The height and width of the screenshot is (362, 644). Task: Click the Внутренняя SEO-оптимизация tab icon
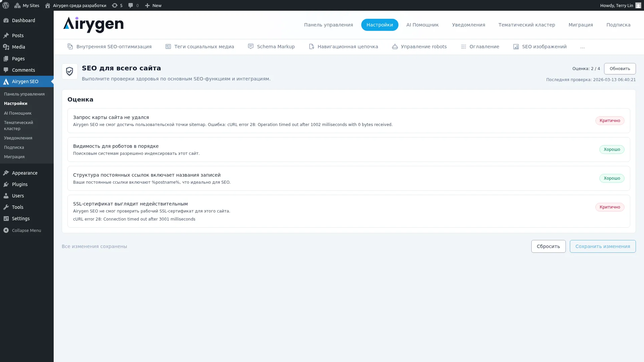pos(70,47)
